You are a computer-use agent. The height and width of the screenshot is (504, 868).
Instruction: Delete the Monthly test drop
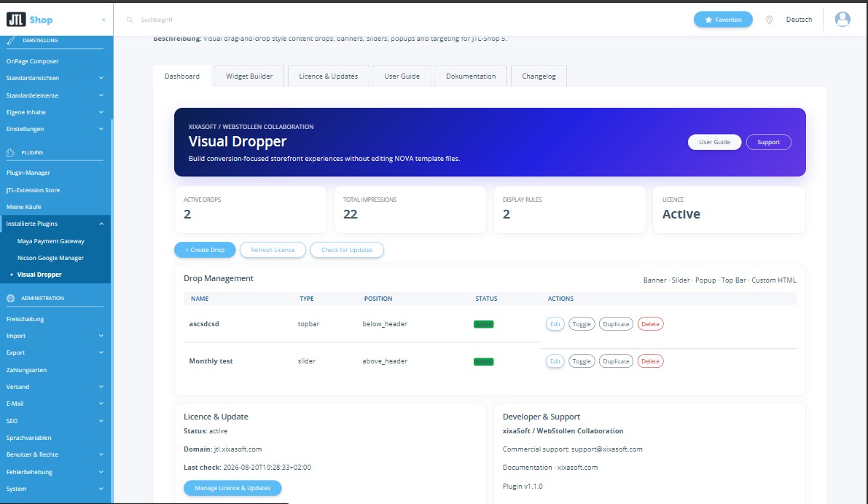[x=650, y=361]
